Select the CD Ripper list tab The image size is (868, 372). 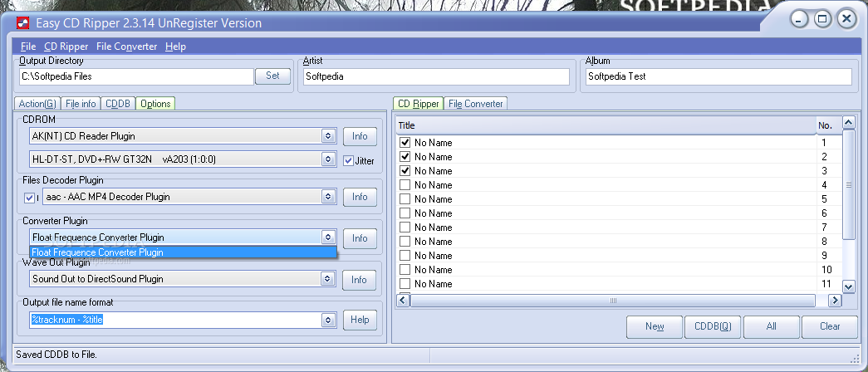point(419,104)
